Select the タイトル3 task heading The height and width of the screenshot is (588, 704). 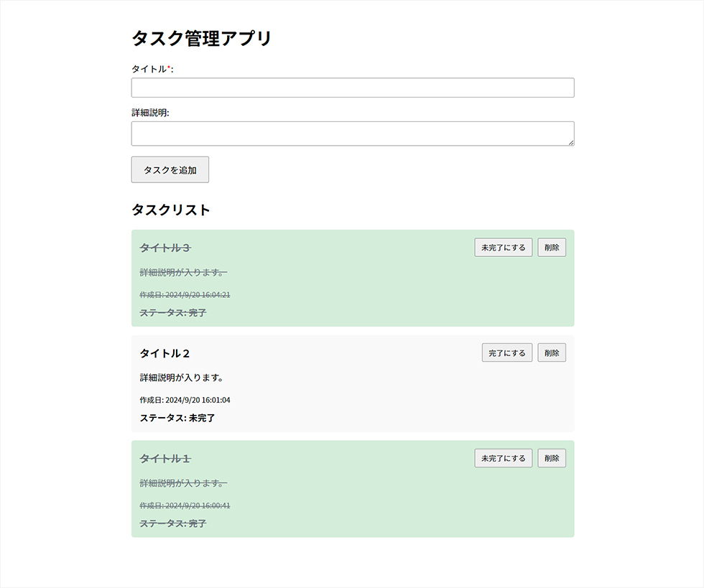point(165,248)
